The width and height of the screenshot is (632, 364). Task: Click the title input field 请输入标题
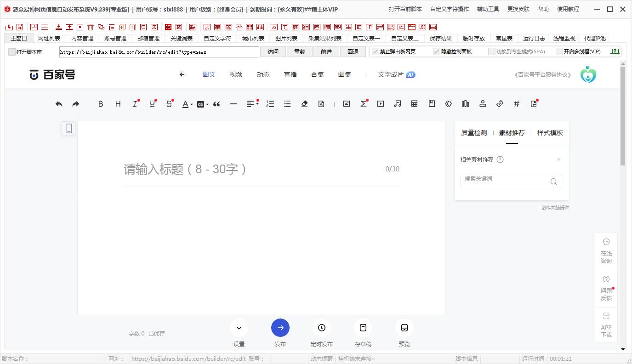tap(262, 169)
